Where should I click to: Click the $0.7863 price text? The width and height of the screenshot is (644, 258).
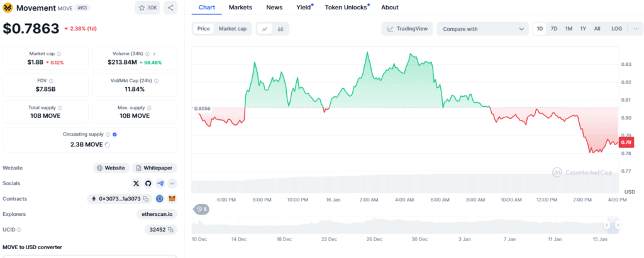pos(31,28)
